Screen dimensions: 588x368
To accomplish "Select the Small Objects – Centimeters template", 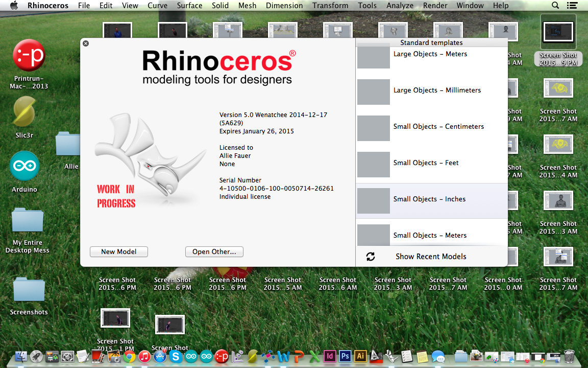I will 432,128.
